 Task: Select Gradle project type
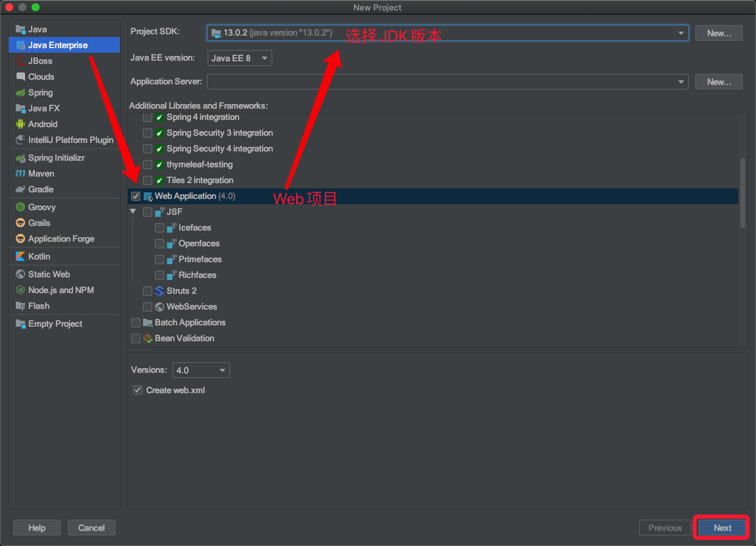coord(64,190)
